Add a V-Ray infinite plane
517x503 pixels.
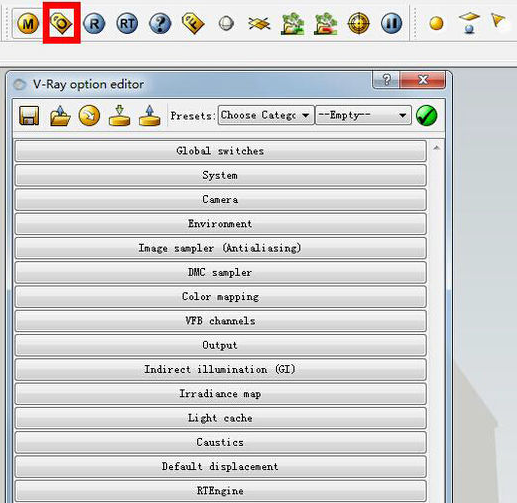pyautogui.click(x=259, y=24)
